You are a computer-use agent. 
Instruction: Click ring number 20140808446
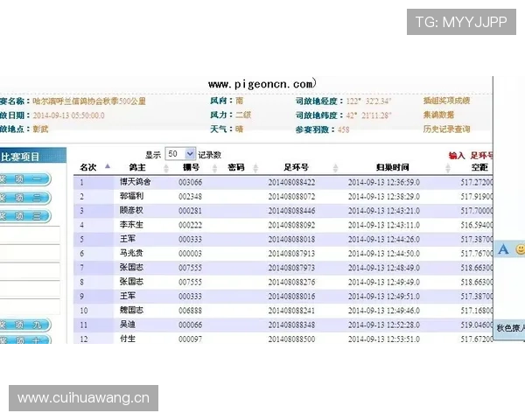pos(291,211)
